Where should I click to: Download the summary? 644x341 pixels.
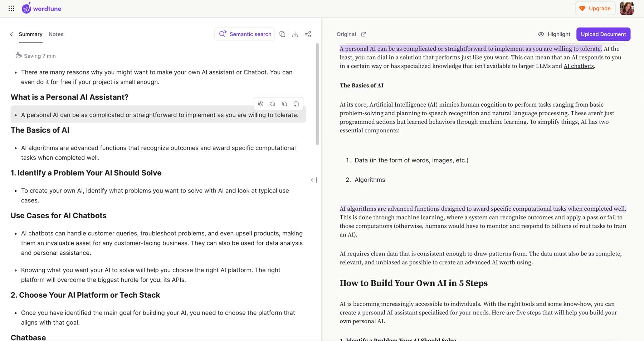click(x=295, y=34)
